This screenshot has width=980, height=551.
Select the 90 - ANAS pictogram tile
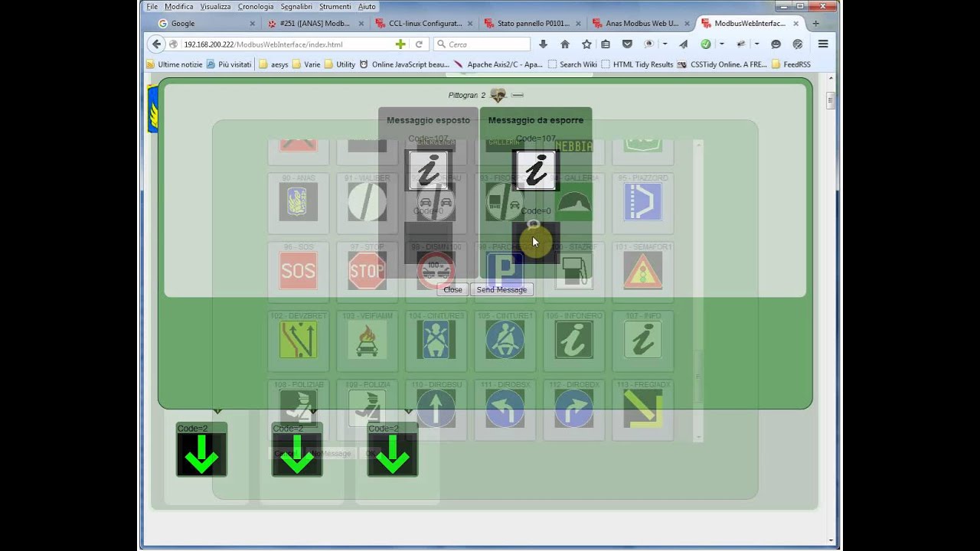[298, 202]
